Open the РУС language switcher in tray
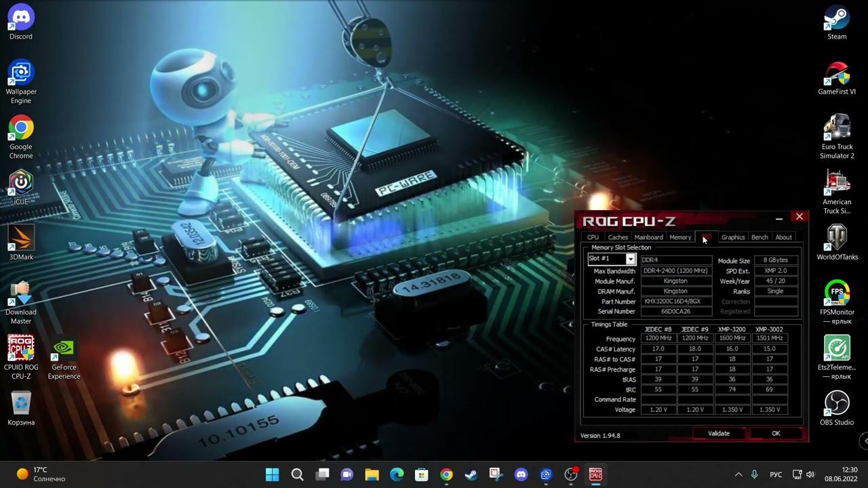Viewport: 868px width, 488px height. click(776, 474)
